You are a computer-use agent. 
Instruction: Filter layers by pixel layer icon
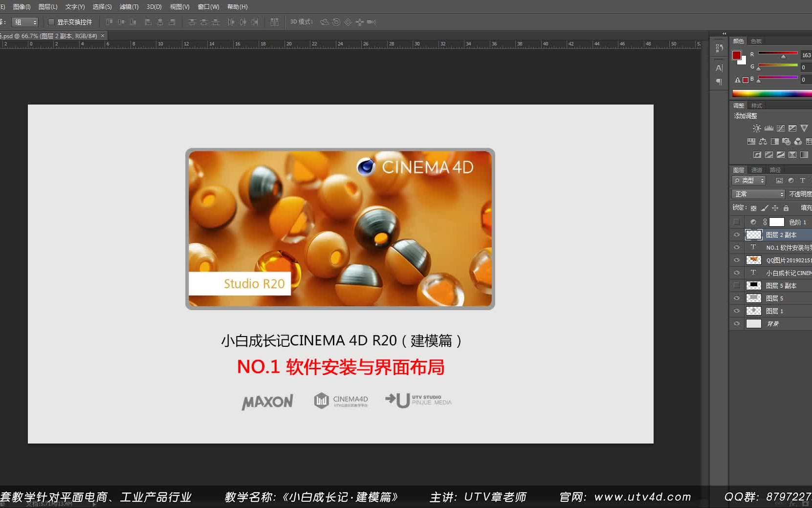(779, 181)
